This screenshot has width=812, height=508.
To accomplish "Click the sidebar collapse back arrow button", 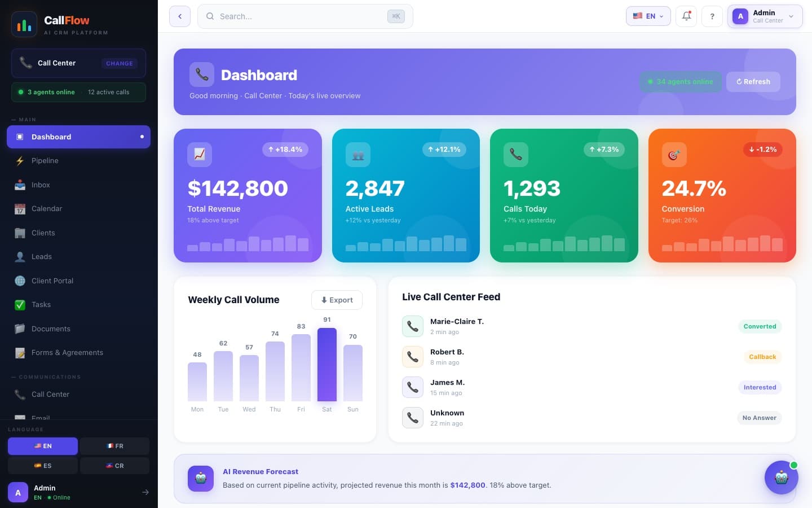I will pyautogui.click(x=180, y=16).
